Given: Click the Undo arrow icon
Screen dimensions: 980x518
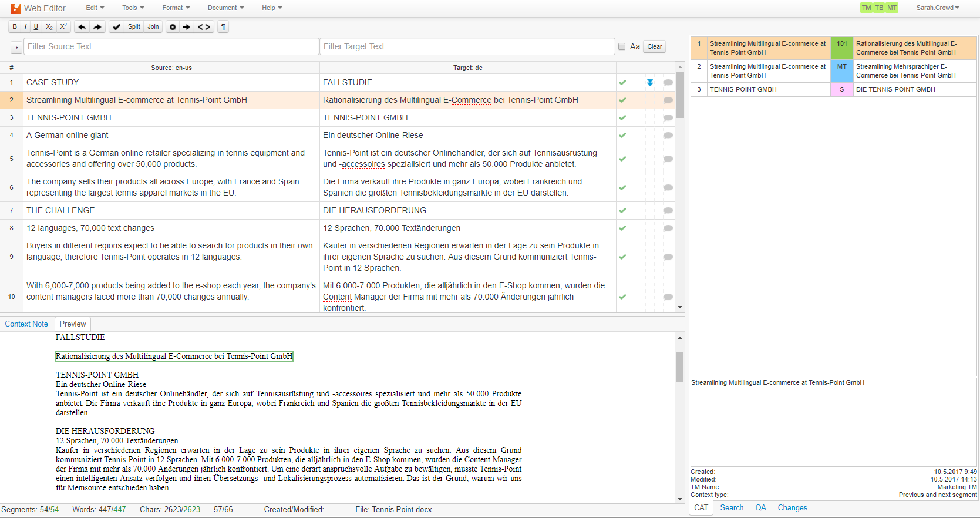Looking at the screenshot, I should [x=82, y=27].
